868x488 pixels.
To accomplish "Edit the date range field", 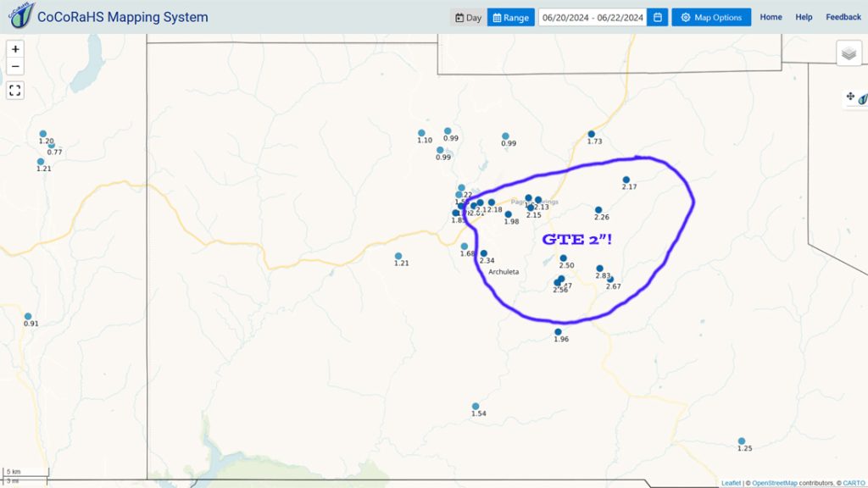I will 593,17.
